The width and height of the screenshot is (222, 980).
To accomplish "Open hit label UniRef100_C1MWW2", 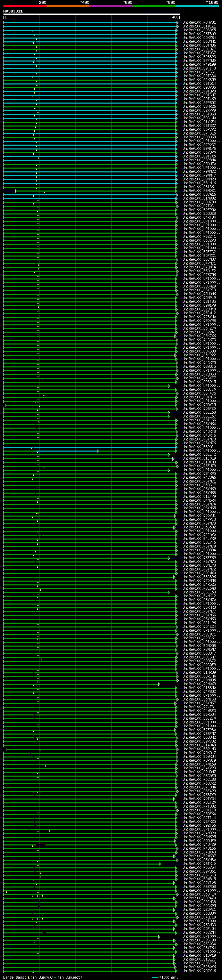I will 199,198.
